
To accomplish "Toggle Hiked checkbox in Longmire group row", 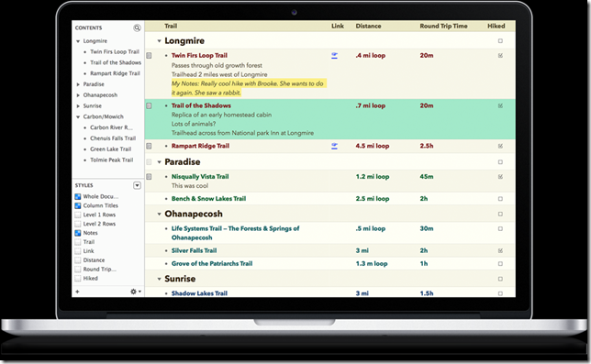I will tap(500, 41).
